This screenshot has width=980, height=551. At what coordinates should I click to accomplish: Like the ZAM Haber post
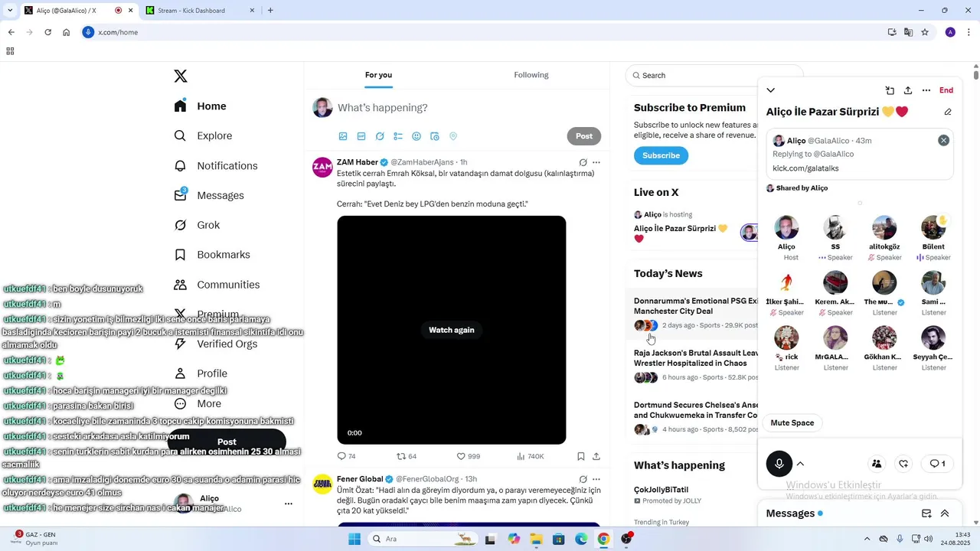tap(468, 456)
